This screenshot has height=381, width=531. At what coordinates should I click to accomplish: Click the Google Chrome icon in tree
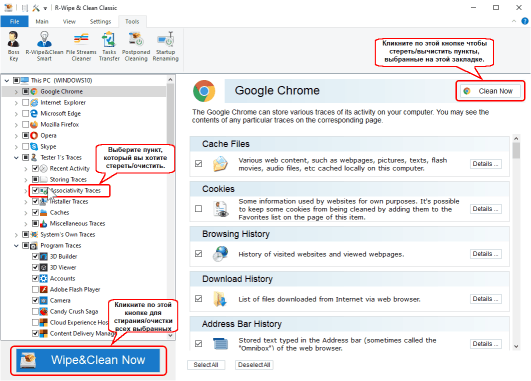(34, 91)
